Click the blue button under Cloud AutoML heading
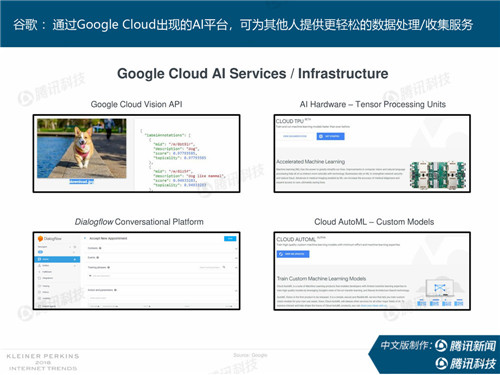 (293, 254)
